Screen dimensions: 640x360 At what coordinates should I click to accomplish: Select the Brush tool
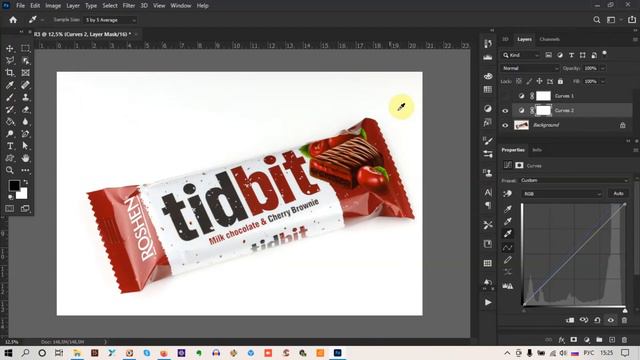click(x=10, y=98)
